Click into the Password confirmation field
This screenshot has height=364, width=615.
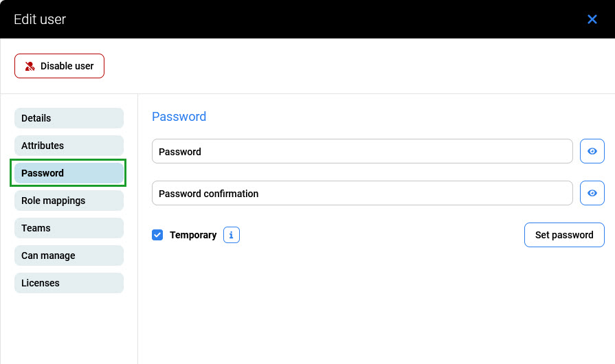362,193
